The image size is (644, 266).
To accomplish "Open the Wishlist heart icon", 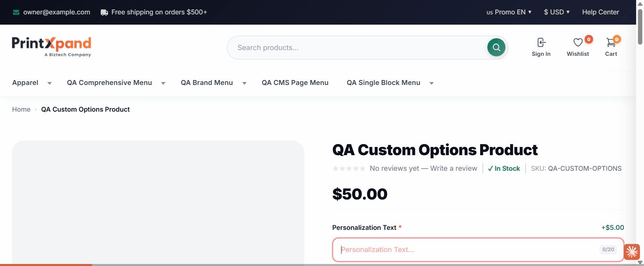I will (x=578, y=42).
